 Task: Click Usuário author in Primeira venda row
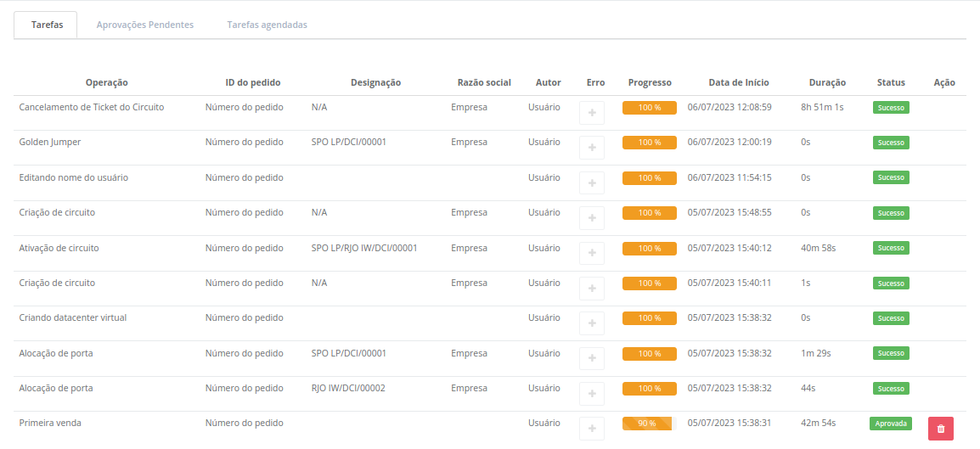pyautogui.click(x=544, y=423)
